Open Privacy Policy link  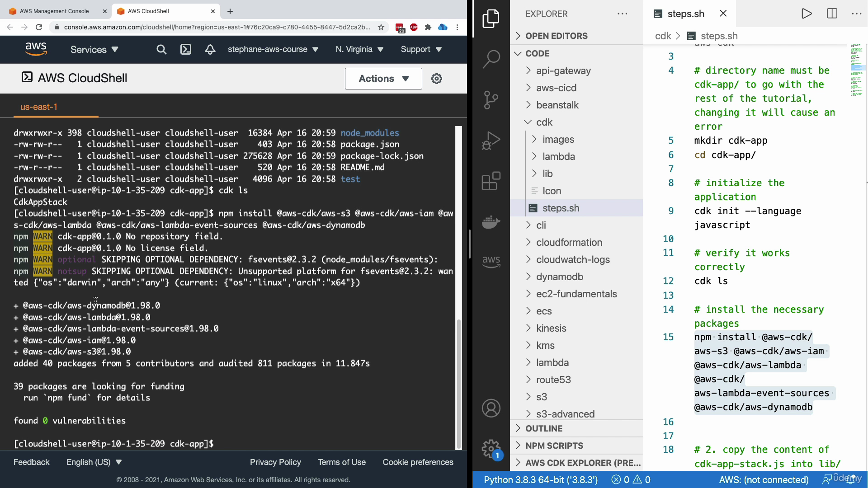click(275, 462)
